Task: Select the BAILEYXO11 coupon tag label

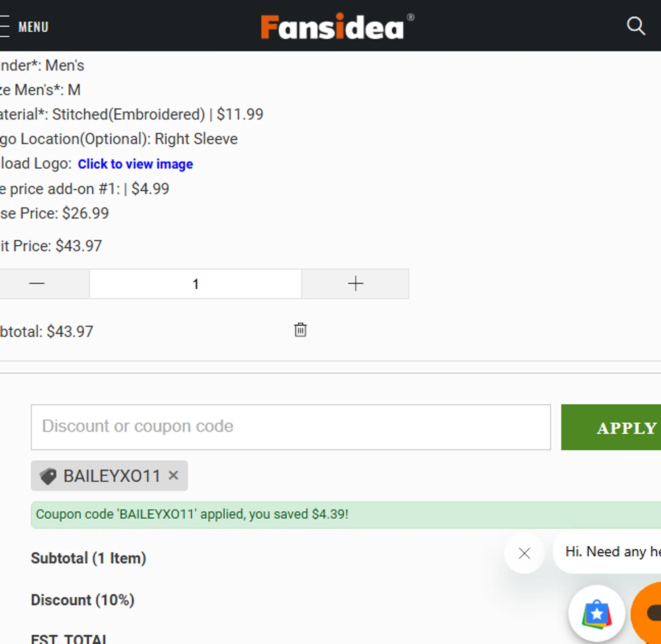Action: 112,476
